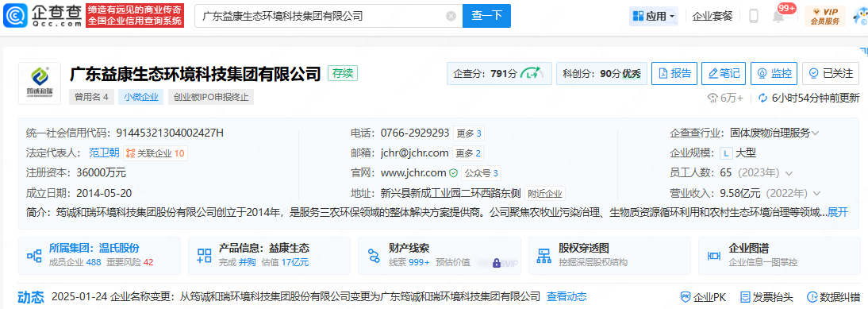Image resolution: width=868 pixels, height=309 pixels.
Task: Open notifications bell with 99+ badge
Action: tap(779, 16)
